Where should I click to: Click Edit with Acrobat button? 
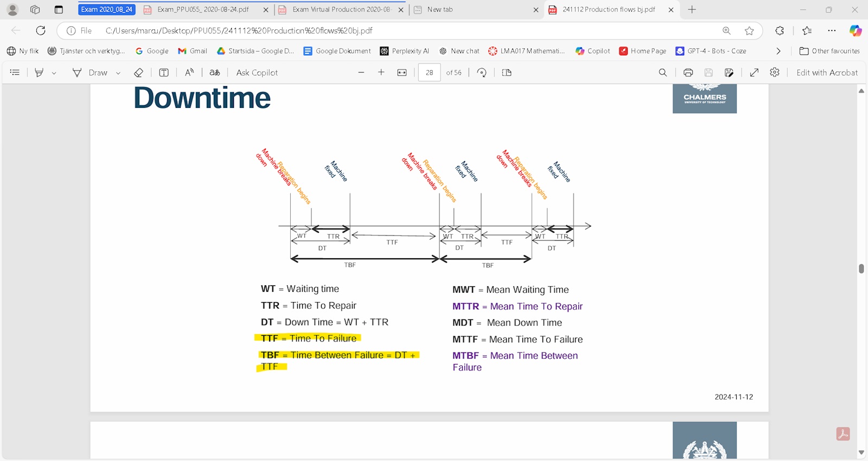827,73
